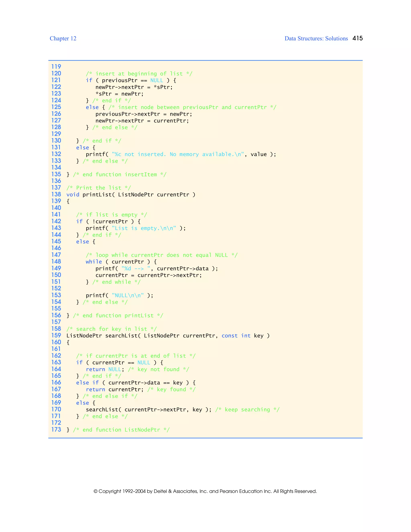
Task: Click the insert node between comment
Action: (x=192, y=107)
